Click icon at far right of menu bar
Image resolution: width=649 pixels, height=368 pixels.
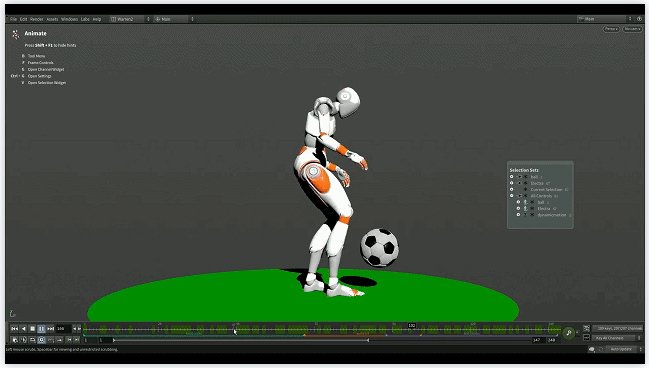click(x=639, y=19)
